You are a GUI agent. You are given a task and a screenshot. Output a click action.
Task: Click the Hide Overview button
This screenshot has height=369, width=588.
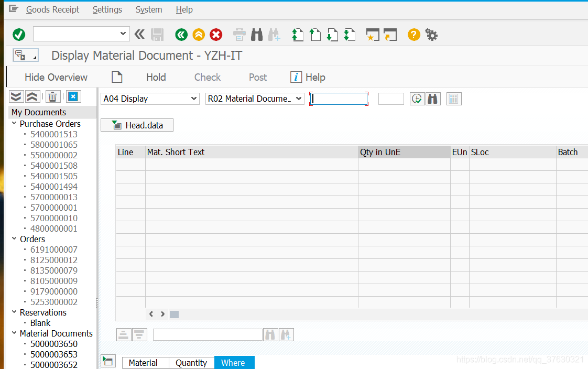click(56, 77)
